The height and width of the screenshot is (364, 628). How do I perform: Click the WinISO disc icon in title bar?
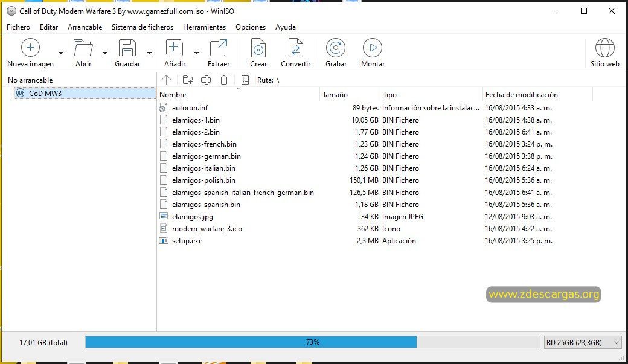click(11, 11)
